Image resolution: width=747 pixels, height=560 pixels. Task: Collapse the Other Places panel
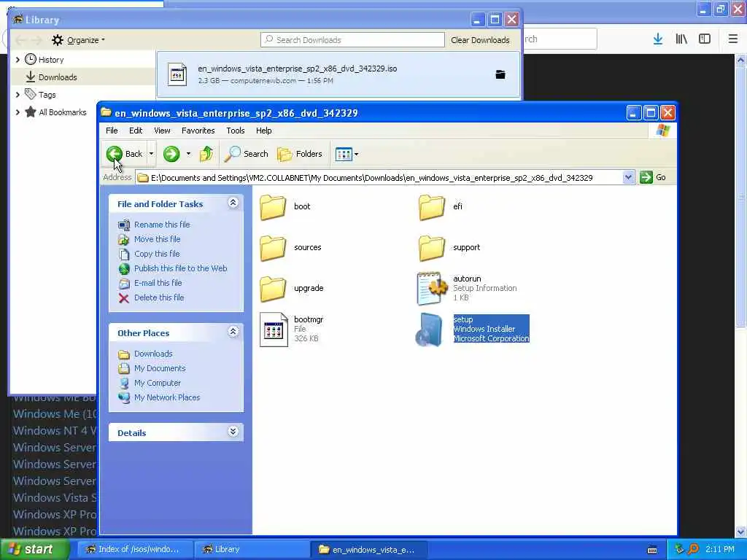click(x=233, y=332)
